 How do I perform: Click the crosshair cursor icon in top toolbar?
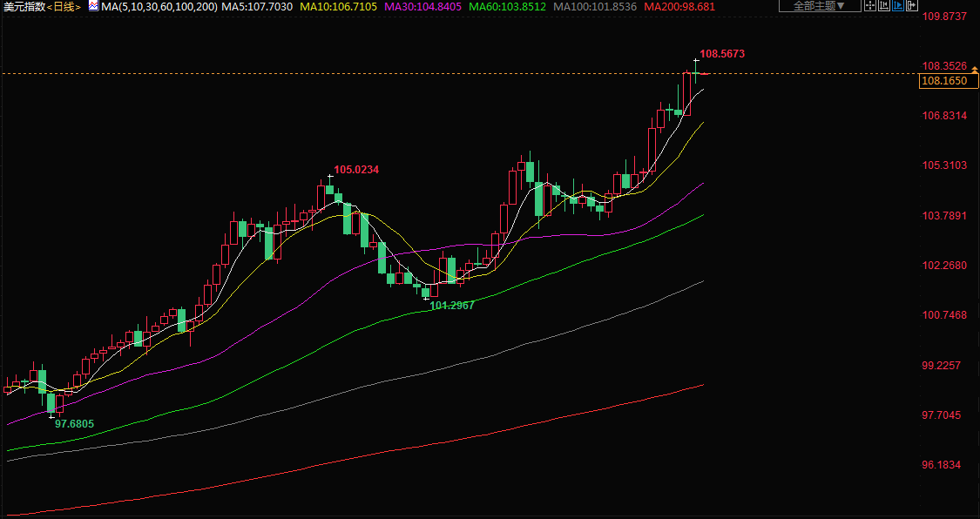(x=870, y=5)
